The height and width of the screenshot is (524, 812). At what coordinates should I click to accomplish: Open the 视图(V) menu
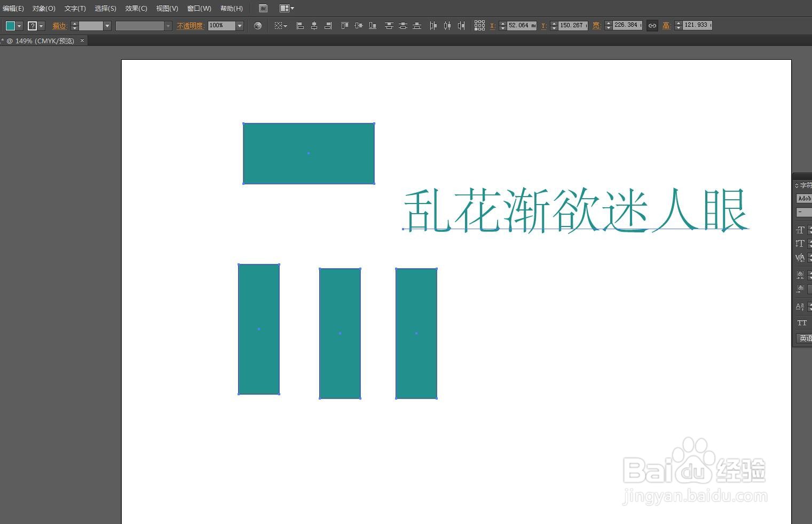(x=167, y=9)
